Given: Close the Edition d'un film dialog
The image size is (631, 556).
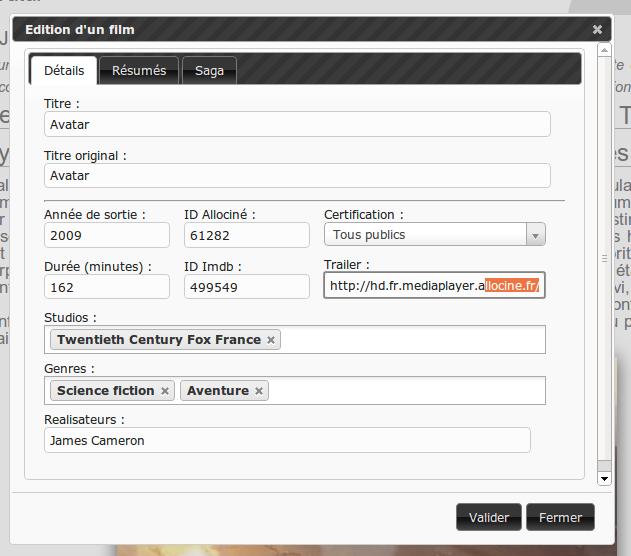Looking at the screenshot, I should 597,30.
